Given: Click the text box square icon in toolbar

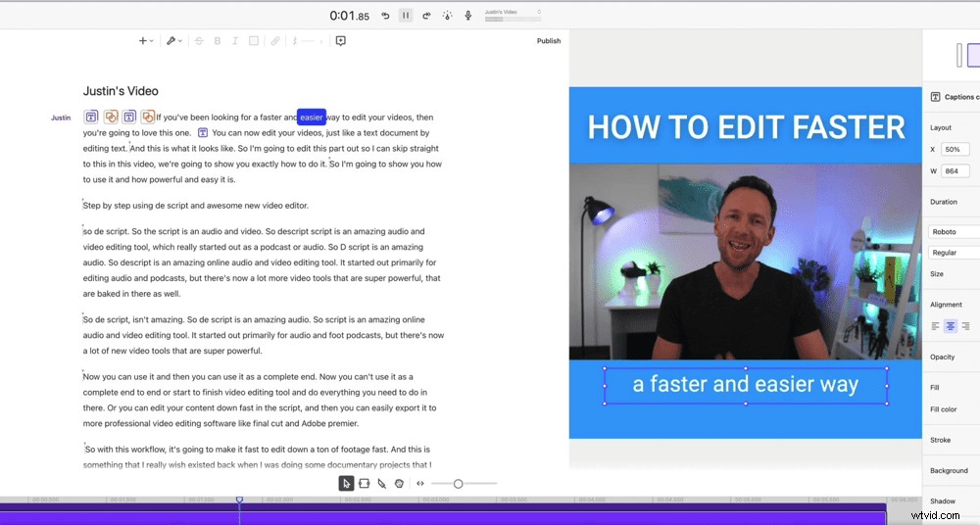Looking at the screenshot, I should [254, 40].
